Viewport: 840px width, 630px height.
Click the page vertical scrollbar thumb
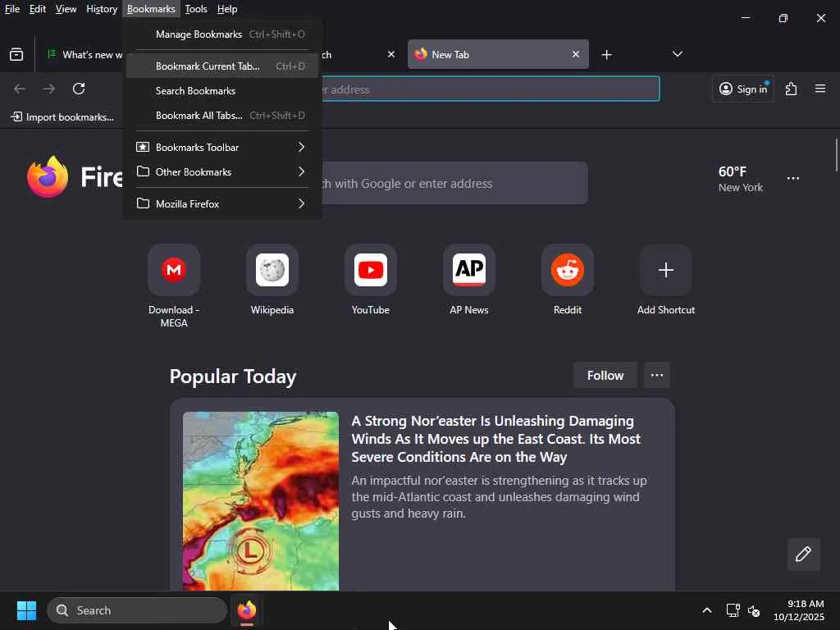coord(836,155)
